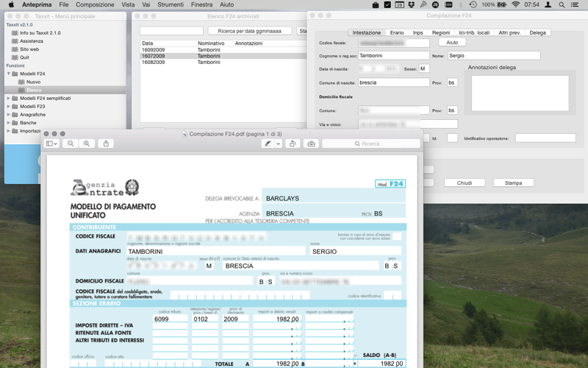Click the Aiuto button in Compilazione F24

point(452,43)
